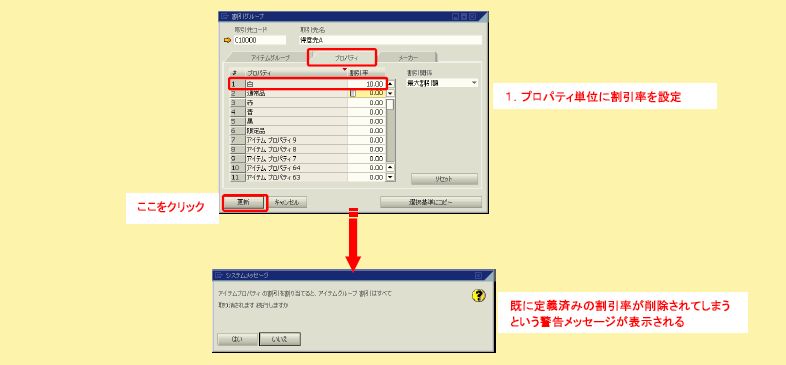Click the 更新 button
The image size is (786, 365).
[243, 202]
